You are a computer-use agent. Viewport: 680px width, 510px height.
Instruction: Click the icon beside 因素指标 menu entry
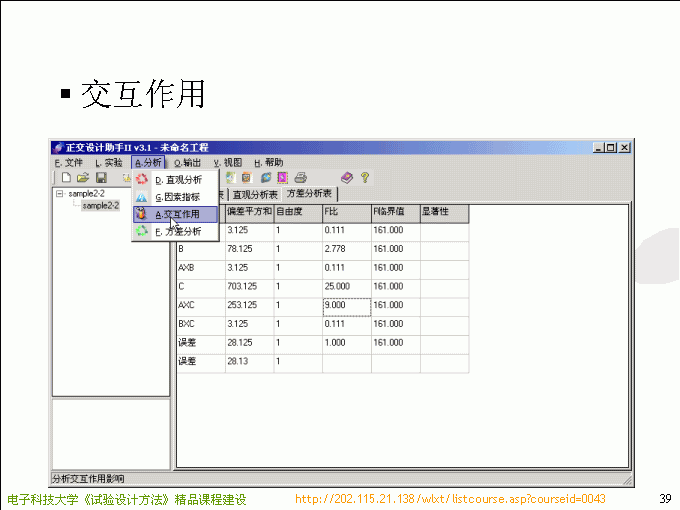[142, 197]
